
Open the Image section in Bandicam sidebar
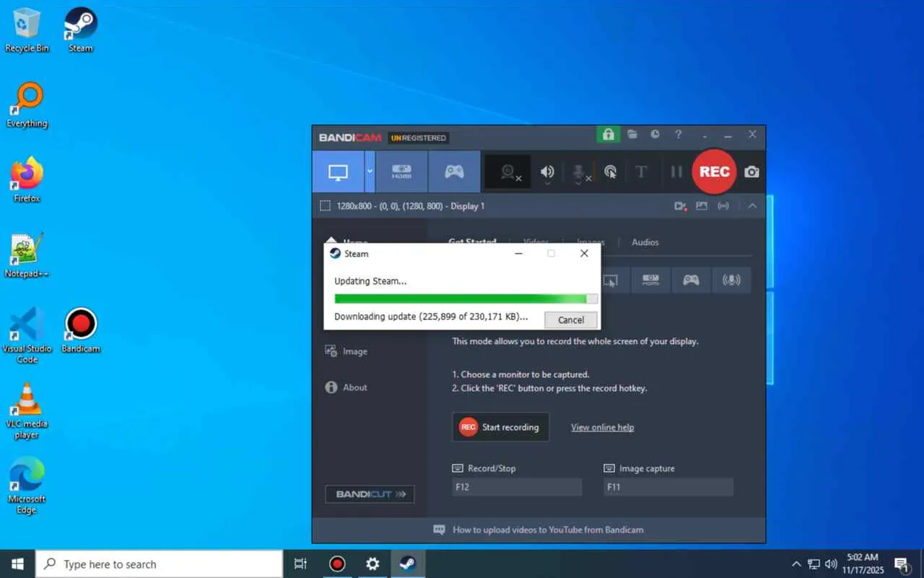click(346, 351)
